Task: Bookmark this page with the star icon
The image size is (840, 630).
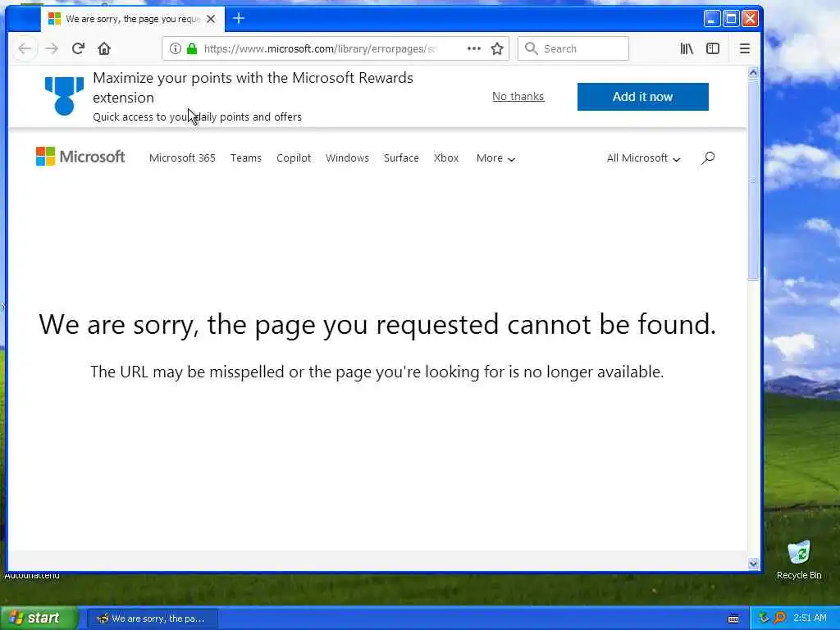Action: tap(497, 48)
